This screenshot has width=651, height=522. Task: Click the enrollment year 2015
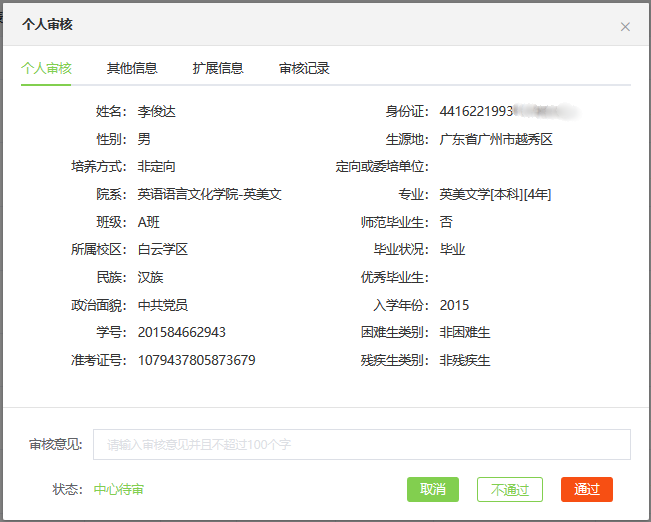[x=454, y=305]
